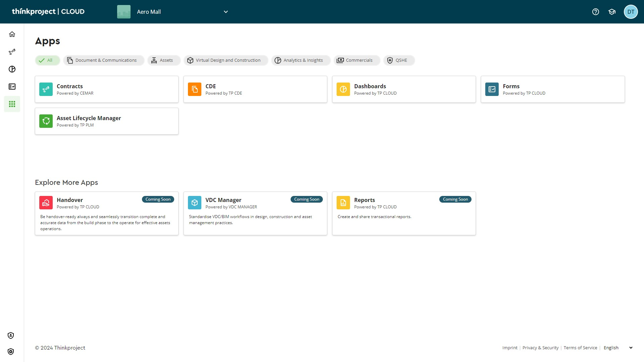Open the Dashboards icon in the left sidebar
This screenshot has width=644, height=362.
tap(12, 69)
